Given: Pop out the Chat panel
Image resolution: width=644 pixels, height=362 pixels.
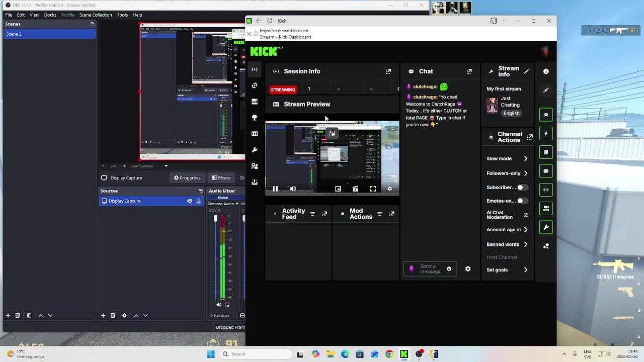Looking at the screenshot, I should [x=469, y=71].
